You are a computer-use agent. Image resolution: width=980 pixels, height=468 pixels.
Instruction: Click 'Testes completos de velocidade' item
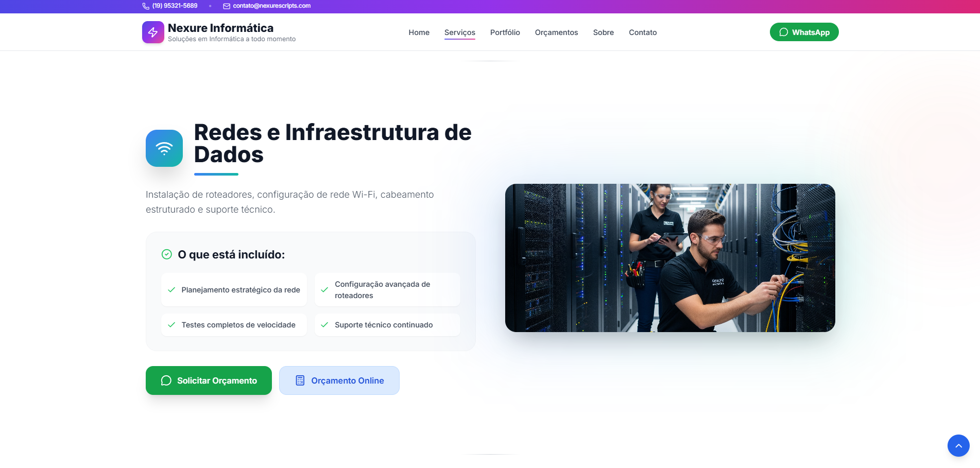(x=234, y=325)
